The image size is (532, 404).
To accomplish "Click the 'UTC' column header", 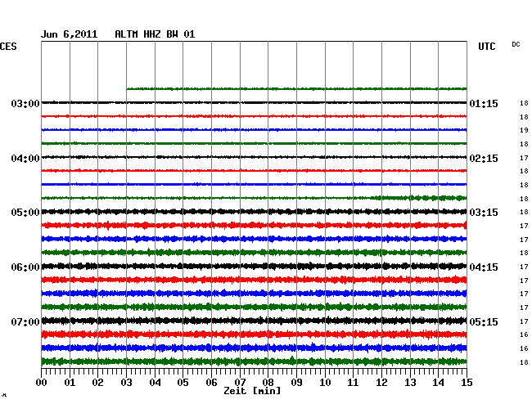I will (486, 47).
